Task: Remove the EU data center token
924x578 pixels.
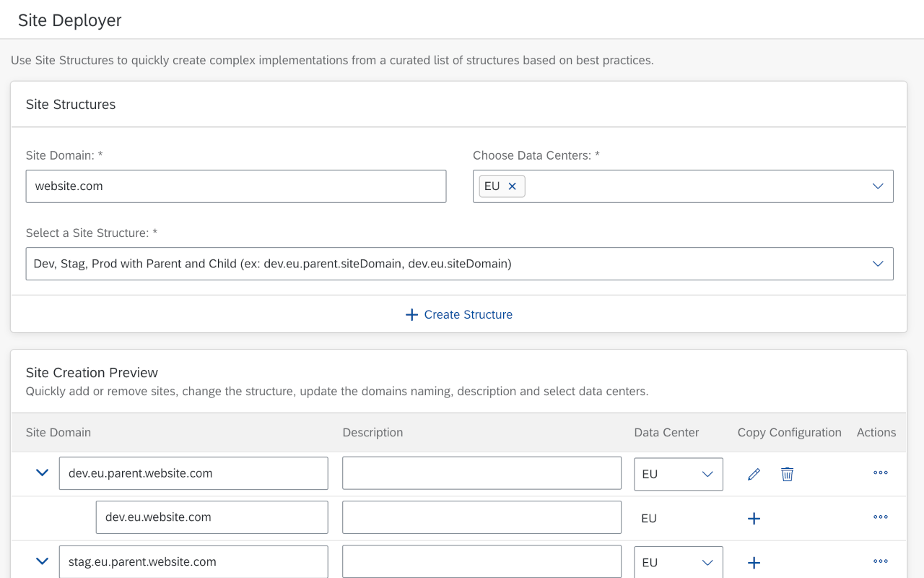Action: pyautogui.click(x=512, y=186)
